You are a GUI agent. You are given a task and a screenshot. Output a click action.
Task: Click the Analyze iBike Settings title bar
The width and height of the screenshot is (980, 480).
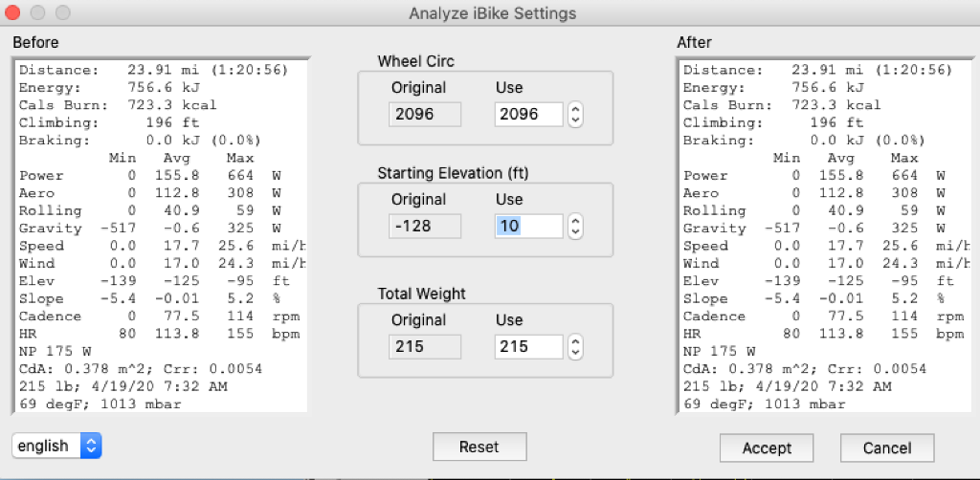click(490, 13)
